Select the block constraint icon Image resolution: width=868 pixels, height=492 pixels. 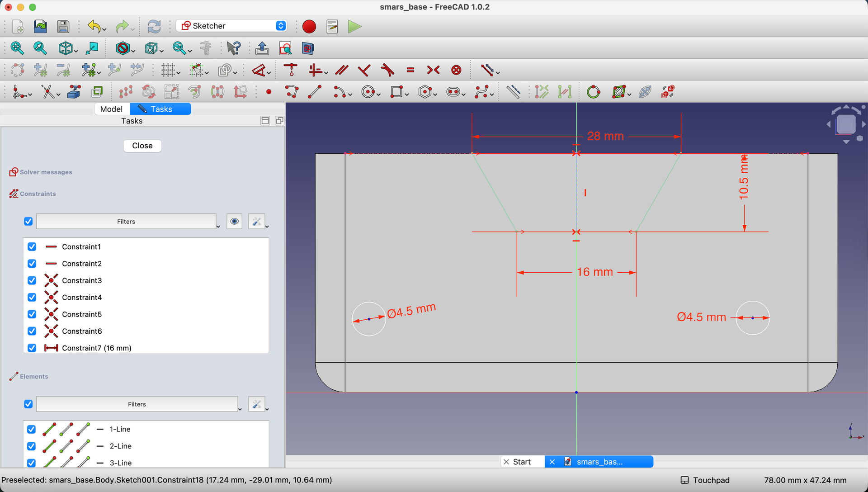click(457, 70)
